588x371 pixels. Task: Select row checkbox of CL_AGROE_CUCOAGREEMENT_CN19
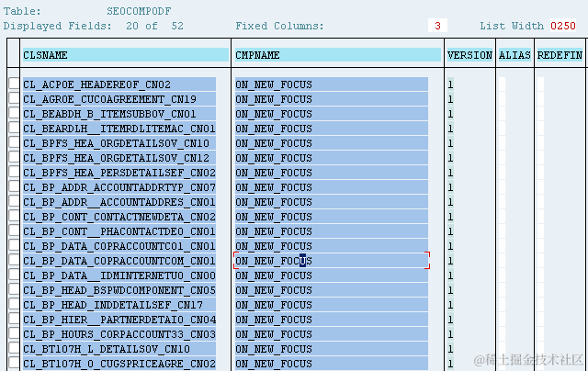[x=14, y=98]
